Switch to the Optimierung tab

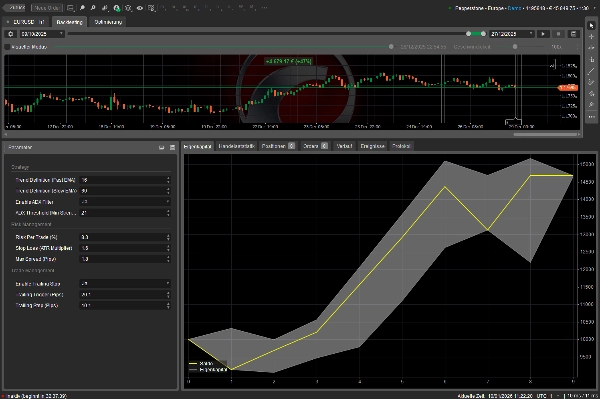[108, 22]
